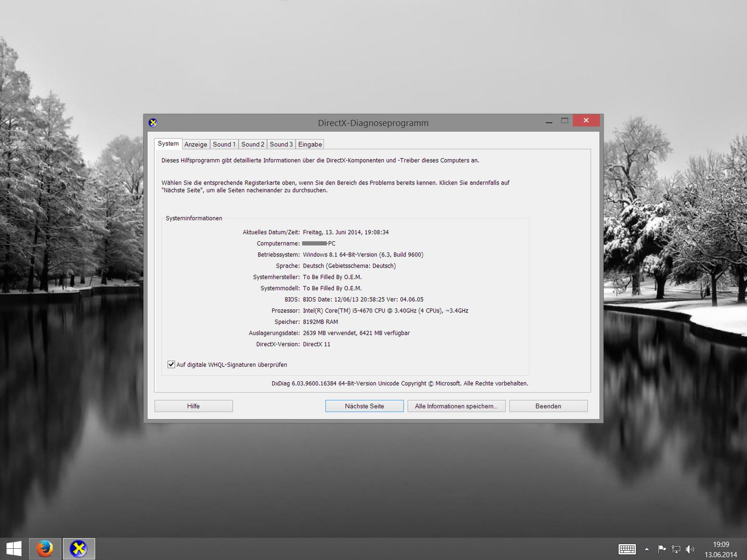Image resolution: width=747 pixels, height=560 pixels.
Task: Click the Auslagerungsdatei 2639 MB value
Action: 356,333
